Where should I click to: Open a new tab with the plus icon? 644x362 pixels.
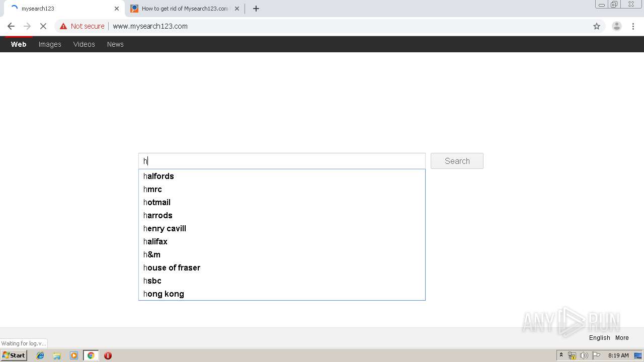pos(256,9)
